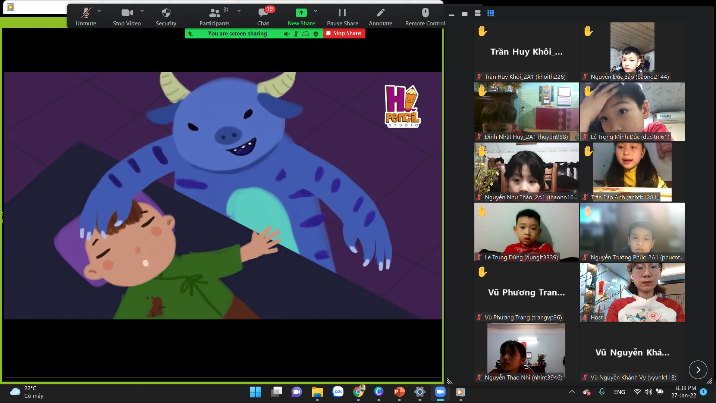Unmute the microphone in Zoom toolbar
Screen dimensions: 716x403
point(85,15)
